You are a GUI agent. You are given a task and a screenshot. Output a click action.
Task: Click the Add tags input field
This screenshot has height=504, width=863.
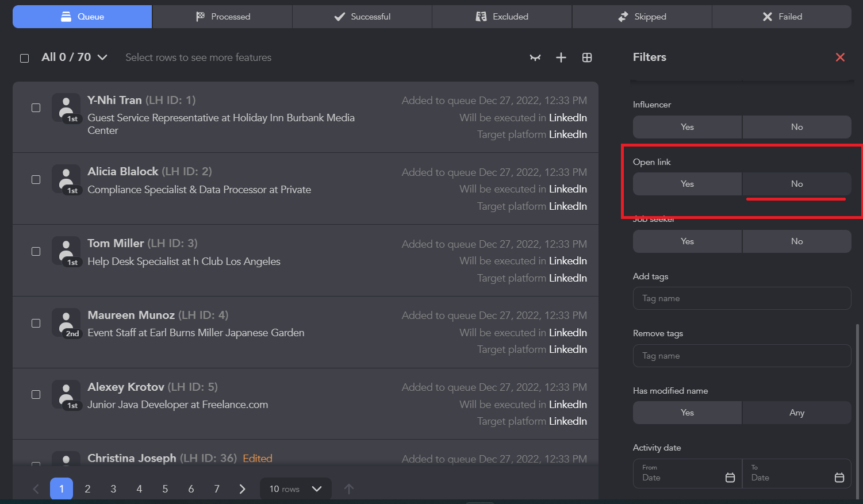(742, 298)
